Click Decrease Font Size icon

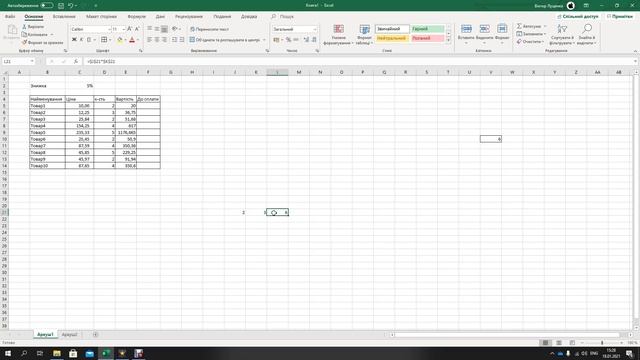[137, 29]
